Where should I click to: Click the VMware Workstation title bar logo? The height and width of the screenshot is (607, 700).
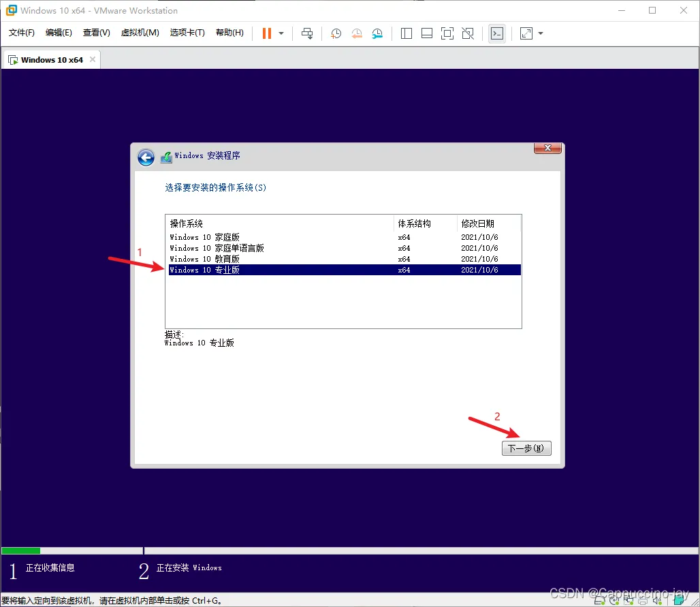click(x=11, y=10)
